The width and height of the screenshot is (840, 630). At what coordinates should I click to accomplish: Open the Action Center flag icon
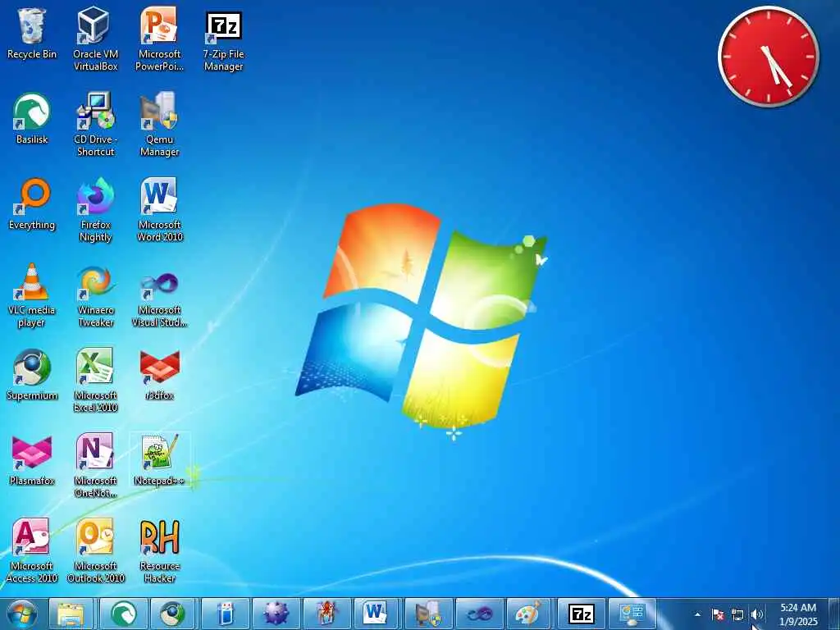pyautogui.click(x=718, y=614)
